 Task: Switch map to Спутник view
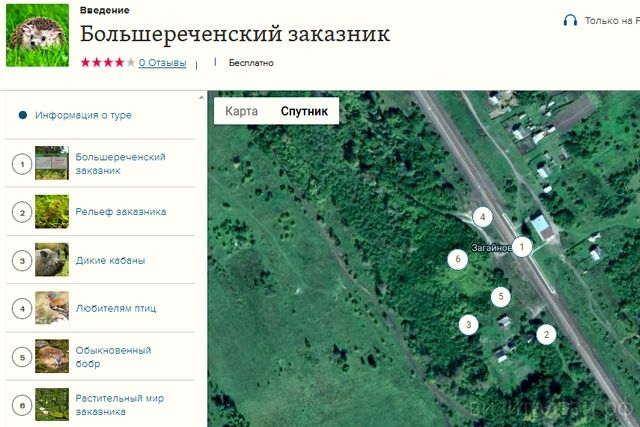(304, 111)
